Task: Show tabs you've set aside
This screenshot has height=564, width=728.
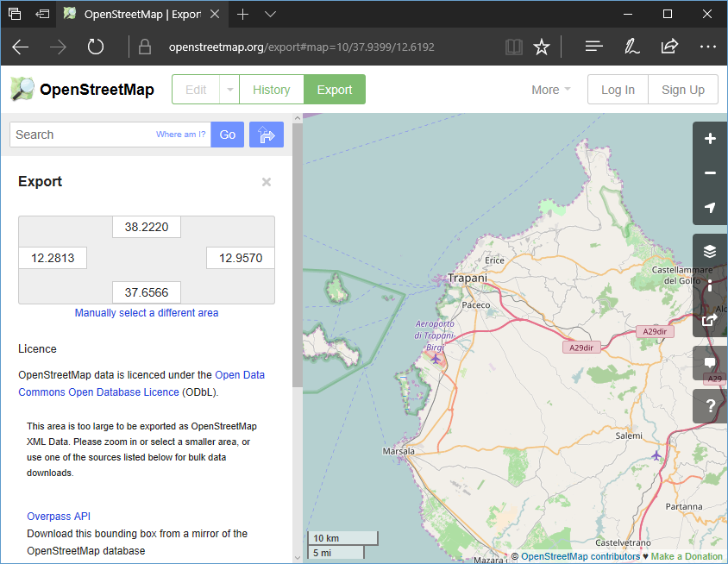Action: 15,14
